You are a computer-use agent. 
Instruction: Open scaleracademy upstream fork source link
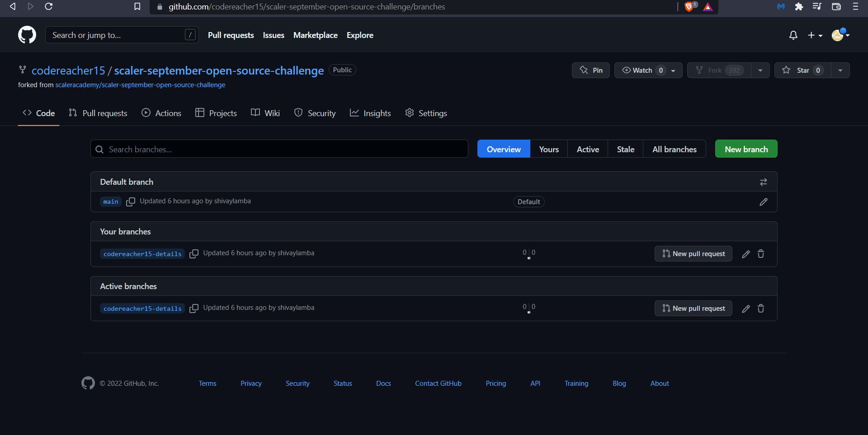140,85
